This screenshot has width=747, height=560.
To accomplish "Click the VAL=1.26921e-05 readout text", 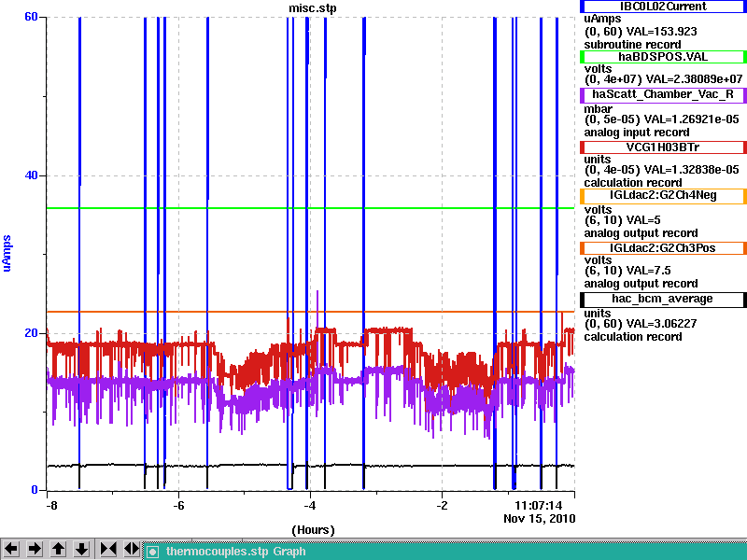I will (x=692, y=119).
